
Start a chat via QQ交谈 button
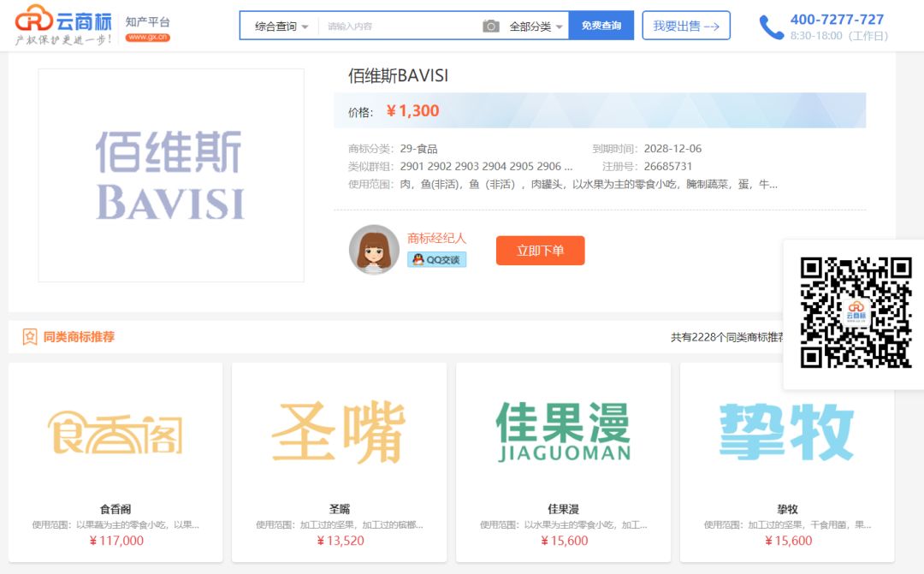pos(436,259)
